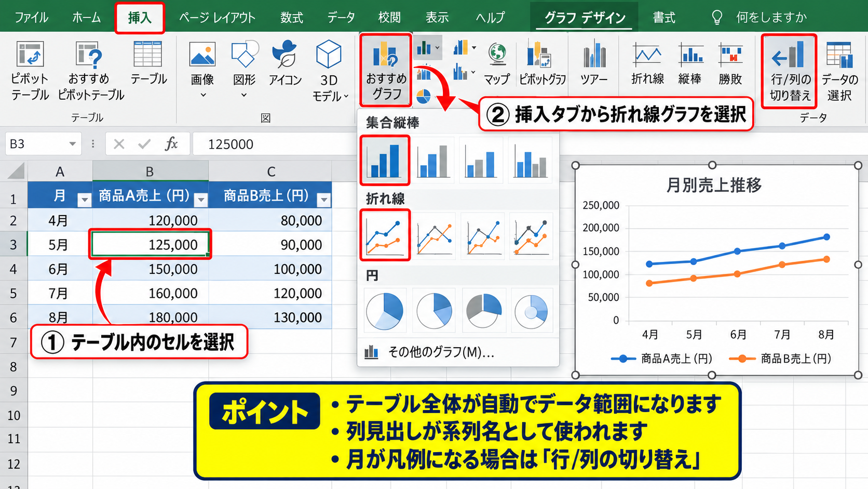Click the 商品A売上(円) legend entry in chart

pos(662,359)
